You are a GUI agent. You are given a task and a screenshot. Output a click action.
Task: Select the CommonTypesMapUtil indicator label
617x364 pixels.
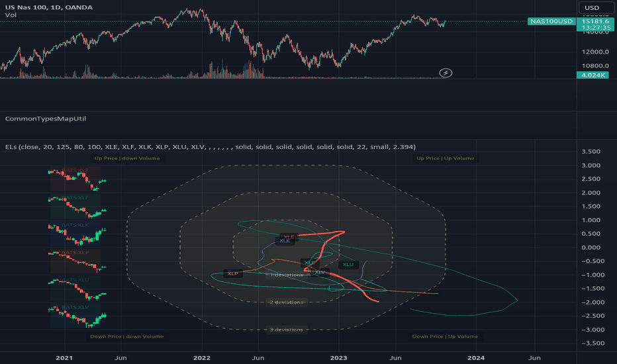coord(45,118)
